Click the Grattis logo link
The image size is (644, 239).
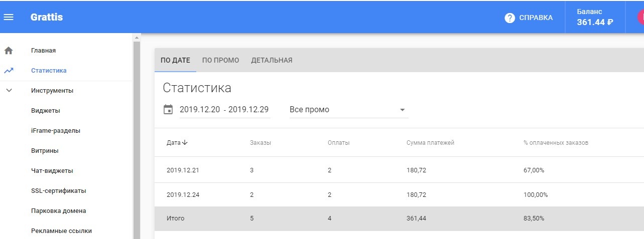point(47,17)
